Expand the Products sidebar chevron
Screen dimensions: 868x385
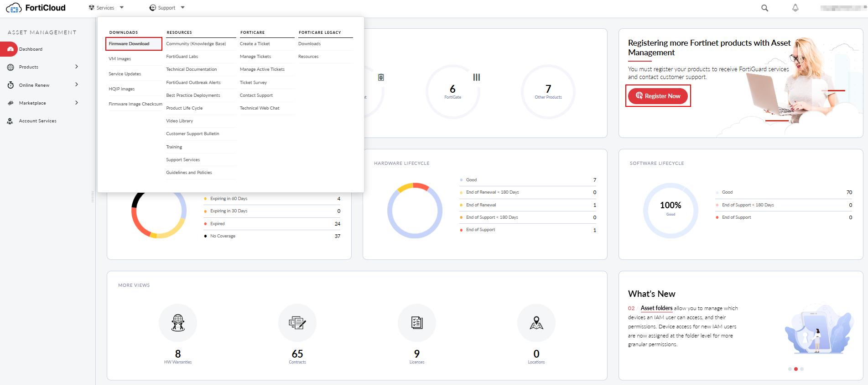tap(77, 67)
